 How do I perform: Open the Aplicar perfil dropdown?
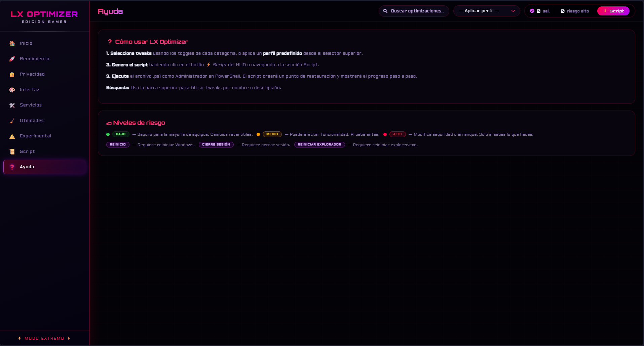487,11
